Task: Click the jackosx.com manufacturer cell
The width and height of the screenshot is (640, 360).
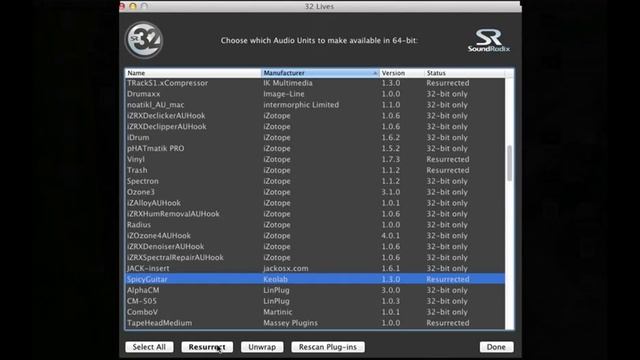Action: point(286,268)
